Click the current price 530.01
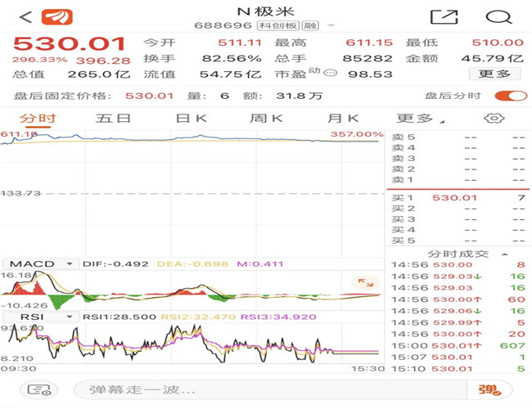532x409 pixels. point(70,44)
